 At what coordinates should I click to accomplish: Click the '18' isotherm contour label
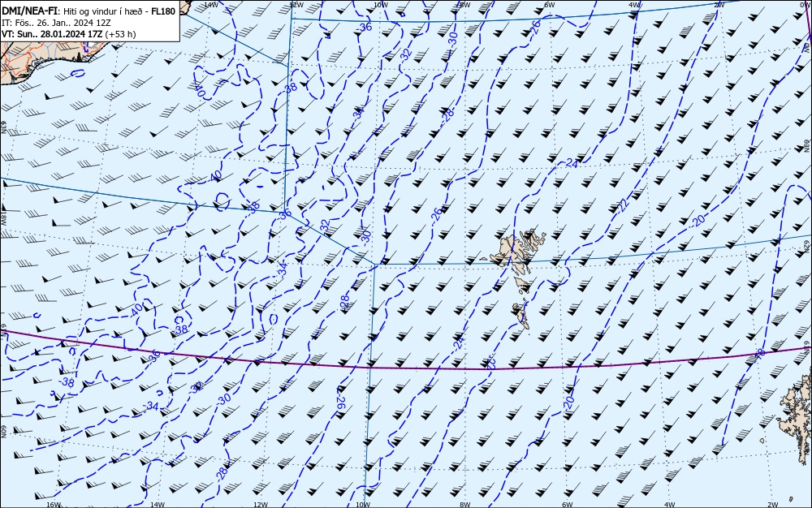[760, 353]
